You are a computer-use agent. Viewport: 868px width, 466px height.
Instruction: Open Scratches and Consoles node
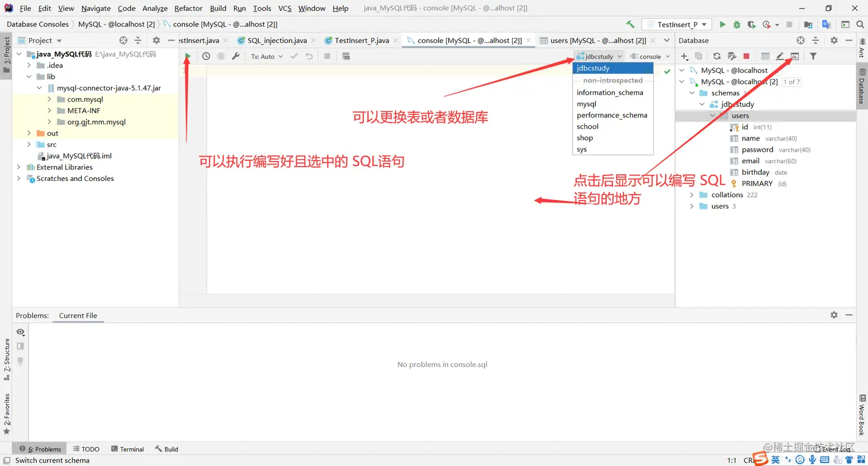(x=75, y=179)
